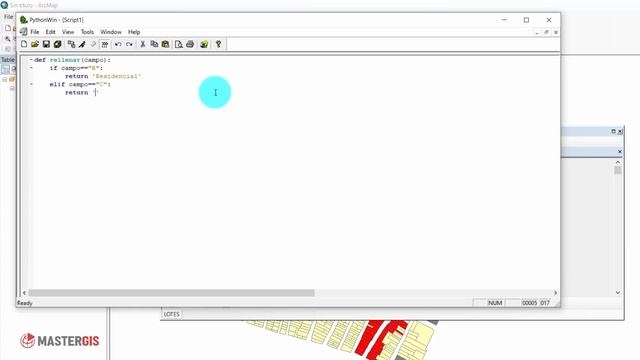This screenshot has height=360, width=640.
Task: Click the scroll-down arrow in the ArcMap panel behind
Action: pos(618,292)
